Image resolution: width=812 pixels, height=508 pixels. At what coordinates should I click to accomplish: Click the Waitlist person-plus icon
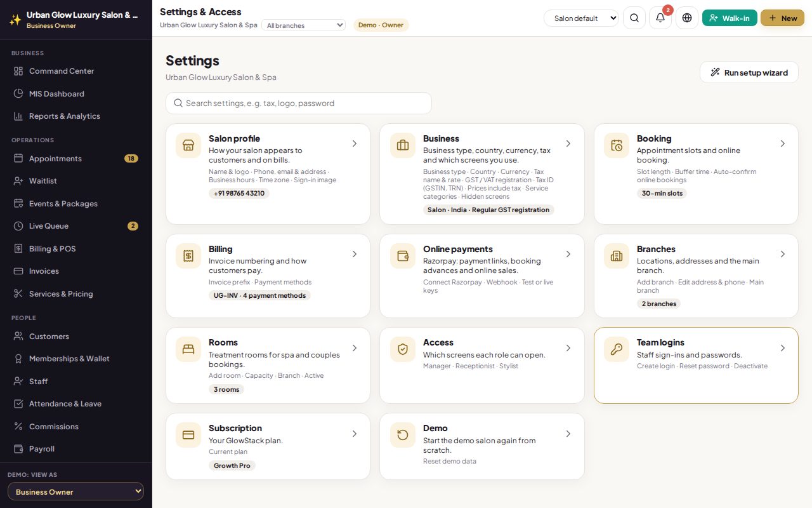pos(18,181)
